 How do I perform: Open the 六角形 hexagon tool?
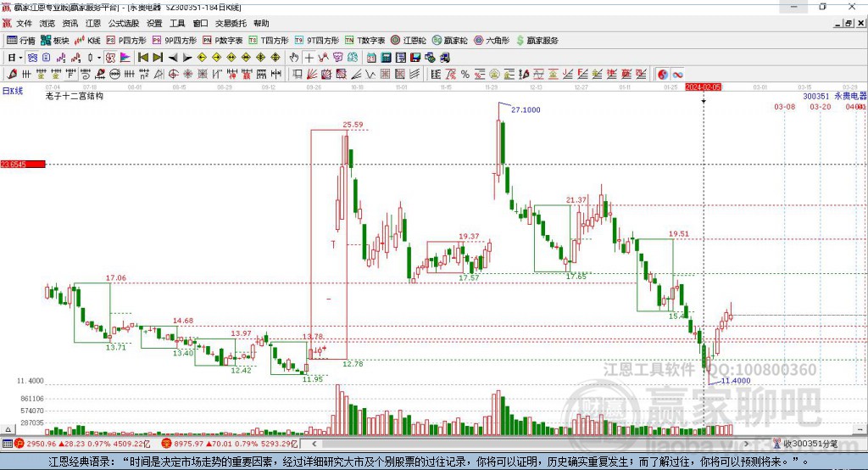coord(492,41)
